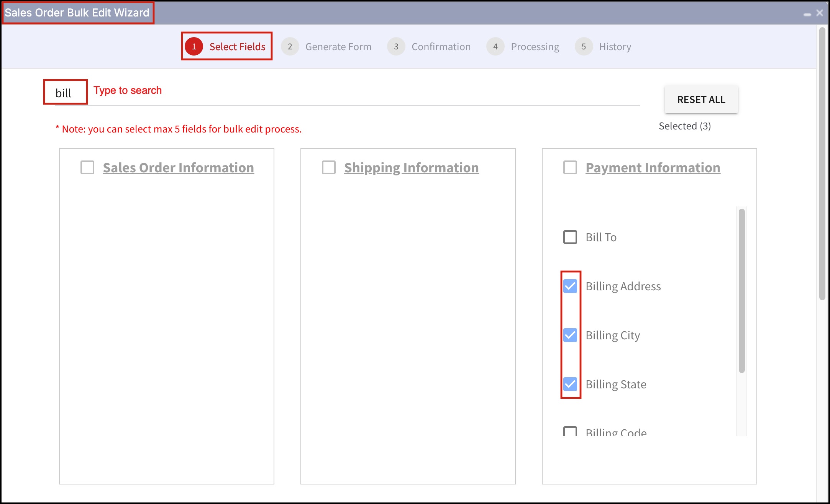Uncheck the Billing City checkbox
This screenshot has height=504, width=830.
(570, 335)
